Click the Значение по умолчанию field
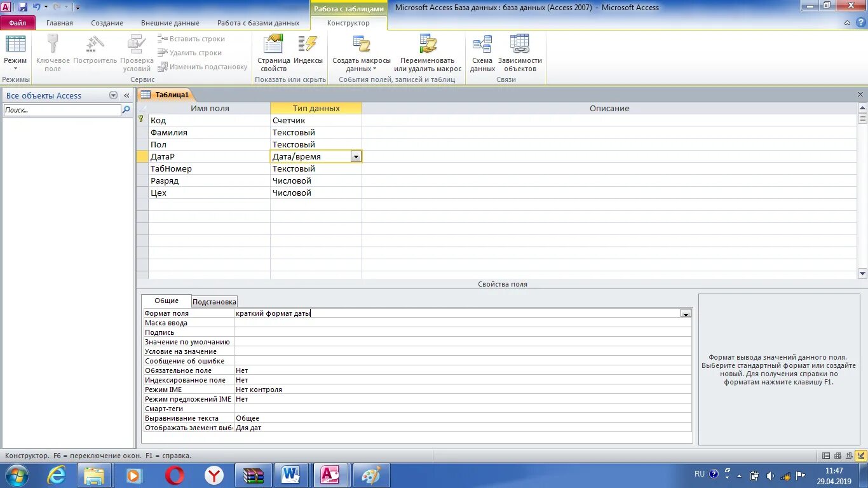Viewport: 868px width, 488px height. pos(463,342)
